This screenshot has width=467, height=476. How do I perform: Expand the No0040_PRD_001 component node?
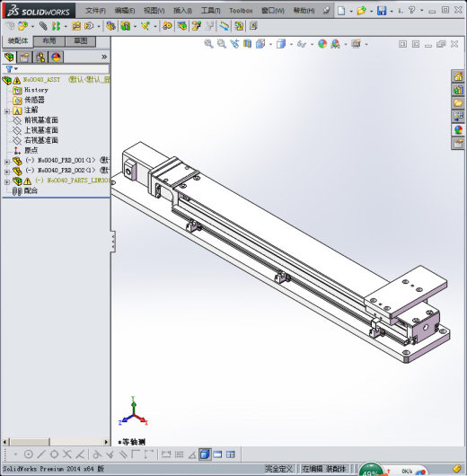(x=7, y=162)
